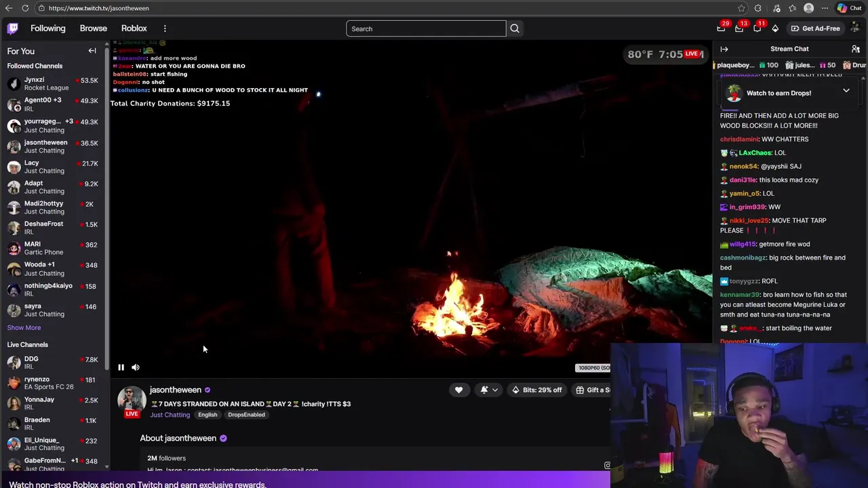Go to the Roblox tab
Screen dimensions: 868x488
(x=134, y=28)
